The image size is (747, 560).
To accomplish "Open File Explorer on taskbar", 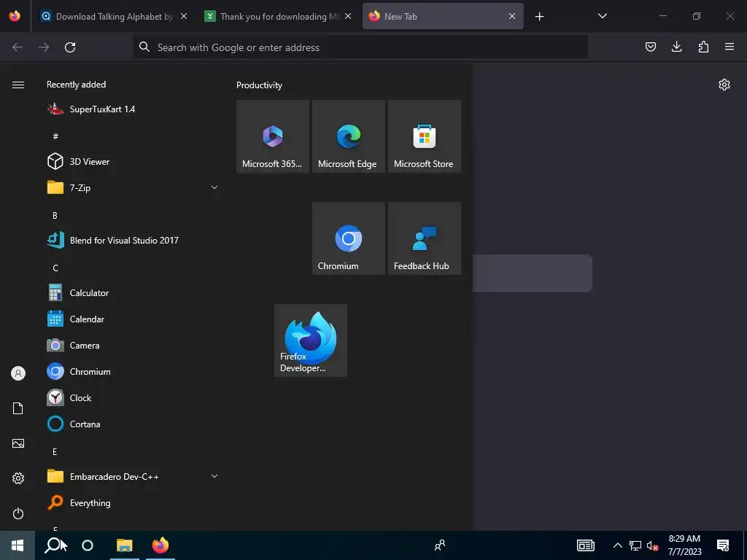I will click(x=124, y=545).
